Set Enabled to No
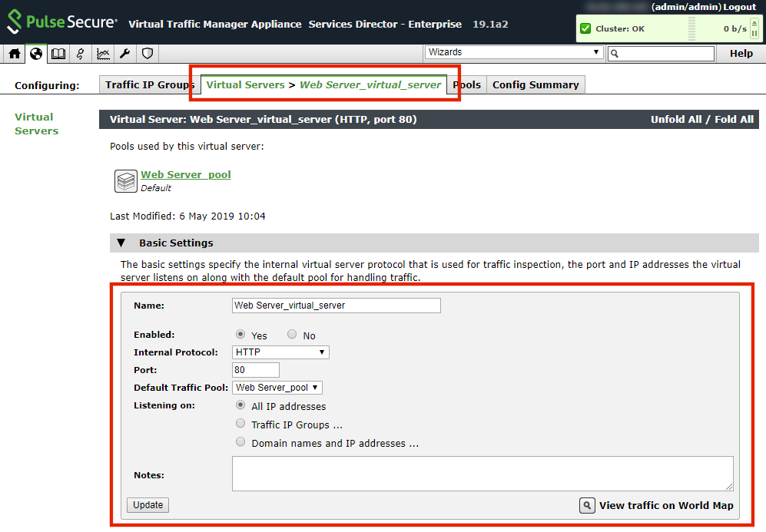The width and height of the screenshot is (766, 532). tap(292, 335)
